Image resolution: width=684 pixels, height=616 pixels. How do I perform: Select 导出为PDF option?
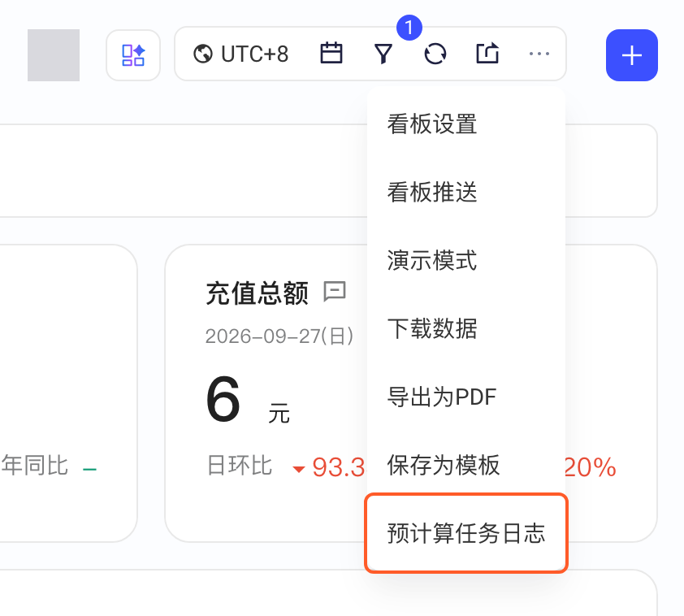(x=466, y=397)
